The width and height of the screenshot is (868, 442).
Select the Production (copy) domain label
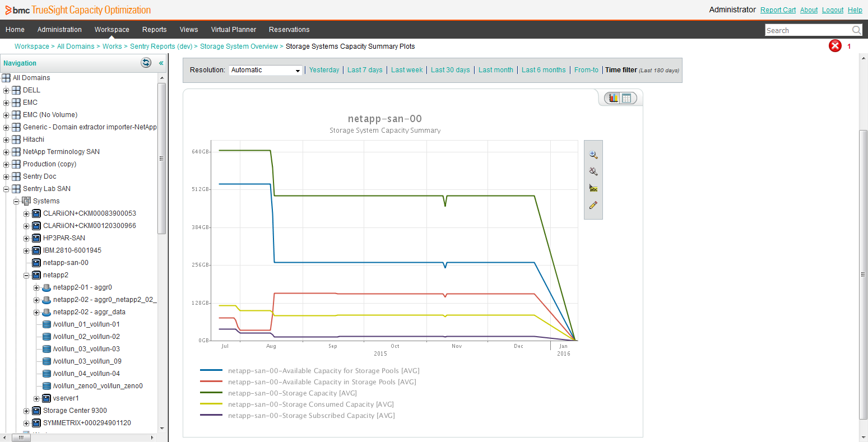[49, 164]
